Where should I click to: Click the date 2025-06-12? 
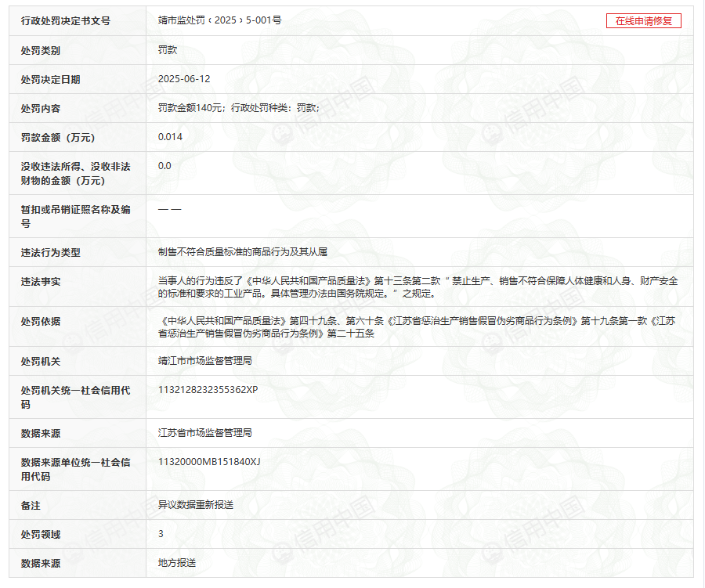pyautogui.click(x=184, y=78)
